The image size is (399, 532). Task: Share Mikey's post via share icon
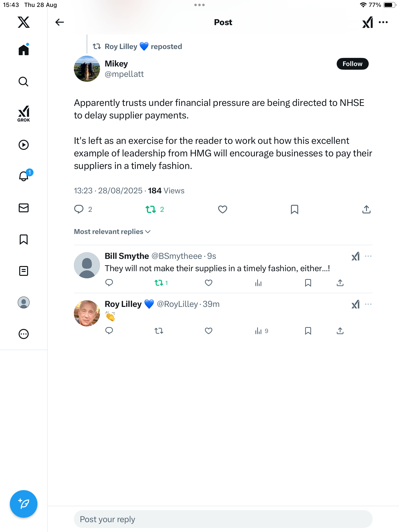point(366,209)
